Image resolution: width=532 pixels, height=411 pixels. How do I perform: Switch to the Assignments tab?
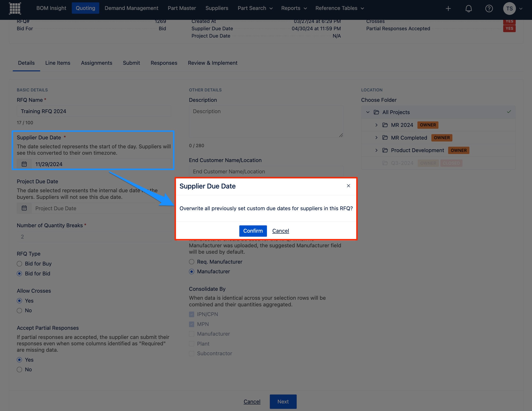point(96,63)
